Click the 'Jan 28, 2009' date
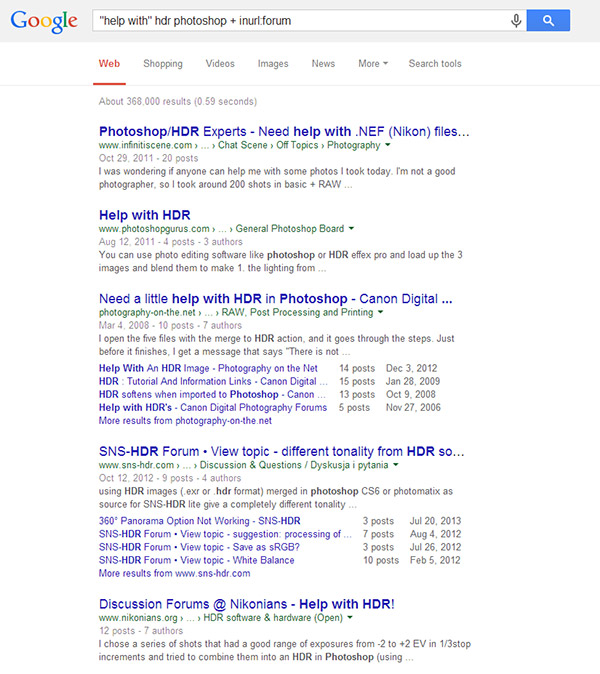 (x=413, y=381)
